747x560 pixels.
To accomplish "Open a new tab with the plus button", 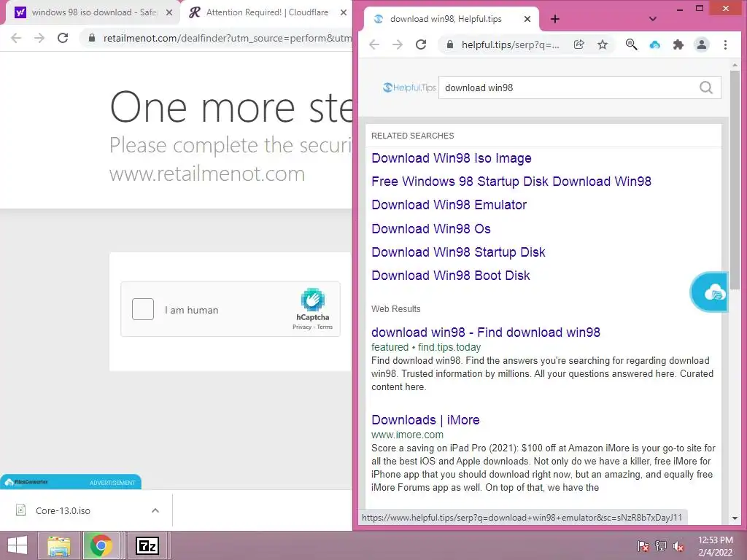I will tap(555, 19).
